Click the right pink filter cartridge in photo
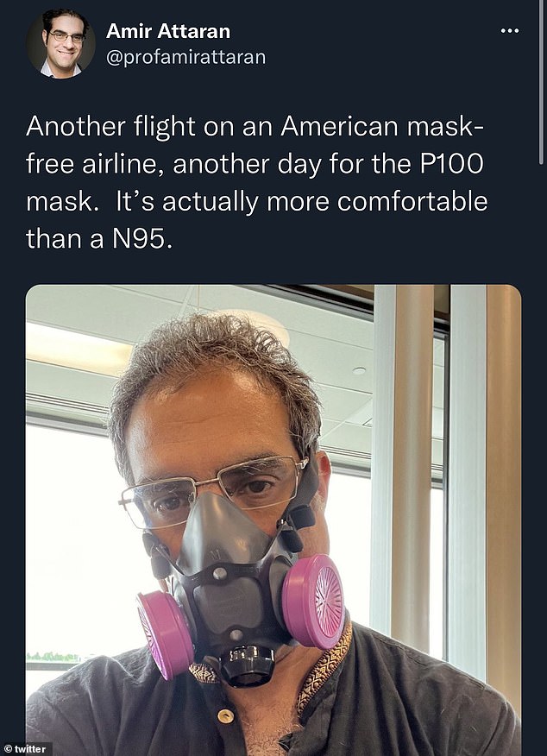The image size is (547, 756). point(317,600)
